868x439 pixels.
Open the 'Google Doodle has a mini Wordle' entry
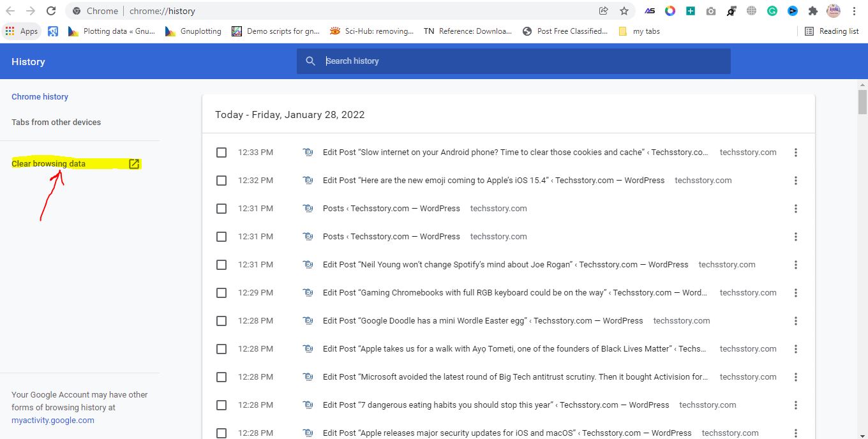tap(483, 321)
